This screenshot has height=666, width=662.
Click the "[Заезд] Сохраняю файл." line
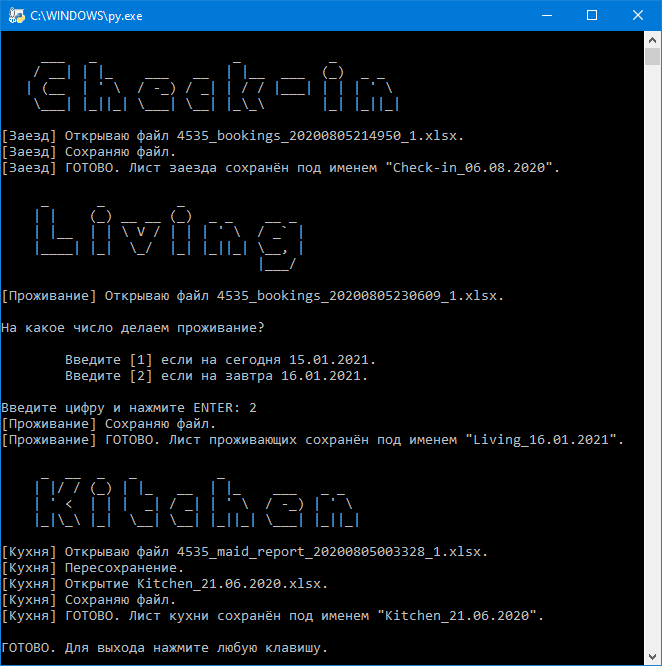[x=88, y=152]
